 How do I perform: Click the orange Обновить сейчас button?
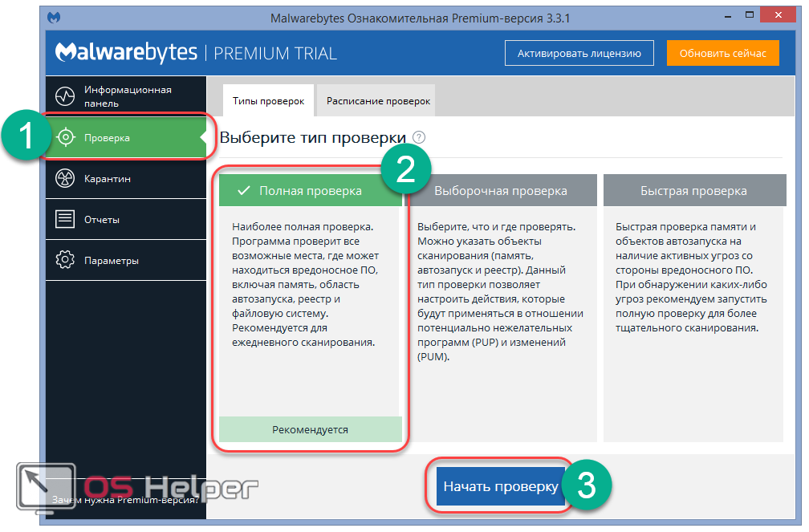pyautogui.click(x=722, y=54)
